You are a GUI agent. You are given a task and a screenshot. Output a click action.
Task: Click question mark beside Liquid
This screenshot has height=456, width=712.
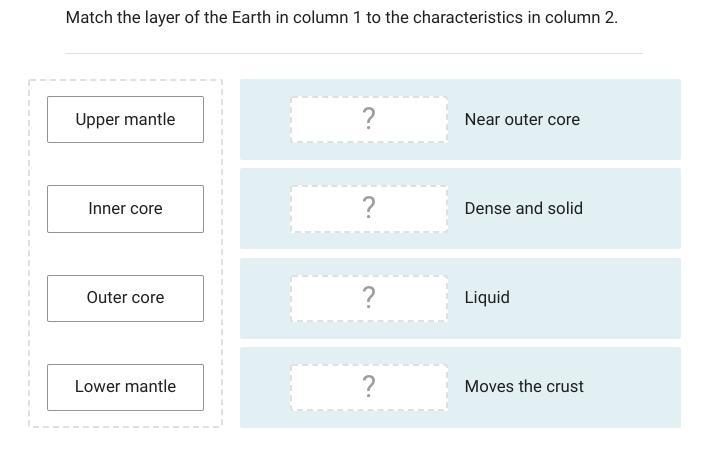[x=368, y=297]
